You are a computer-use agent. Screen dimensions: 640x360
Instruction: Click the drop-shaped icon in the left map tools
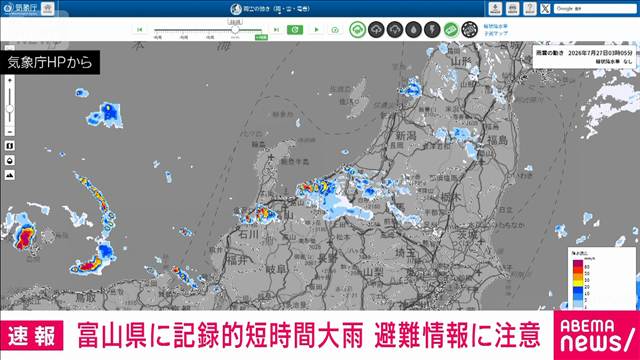click(10, 160)
